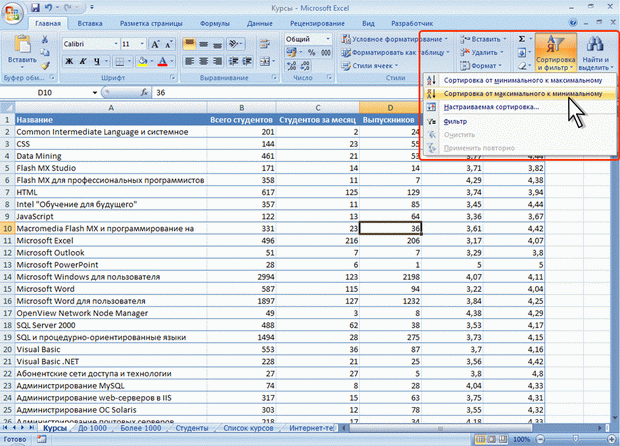Click macro record icon next to Готово
The height and width of the screenshot is (446, 620).
tap(42, 439)
